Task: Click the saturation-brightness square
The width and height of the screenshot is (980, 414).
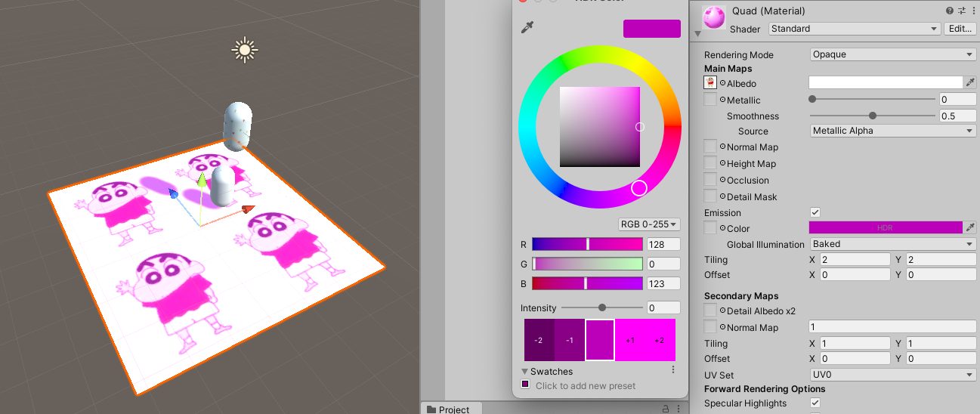Action: click(600, 127)
